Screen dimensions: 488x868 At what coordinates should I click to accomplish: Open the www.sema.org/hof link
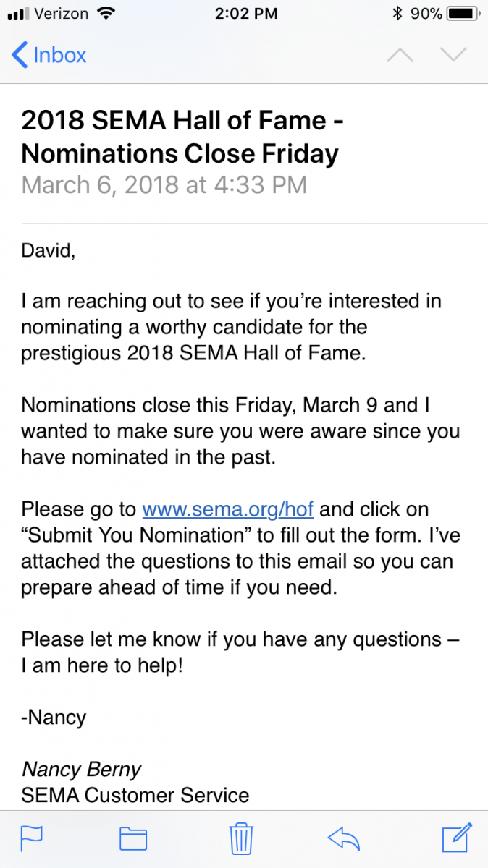point(227,509)
